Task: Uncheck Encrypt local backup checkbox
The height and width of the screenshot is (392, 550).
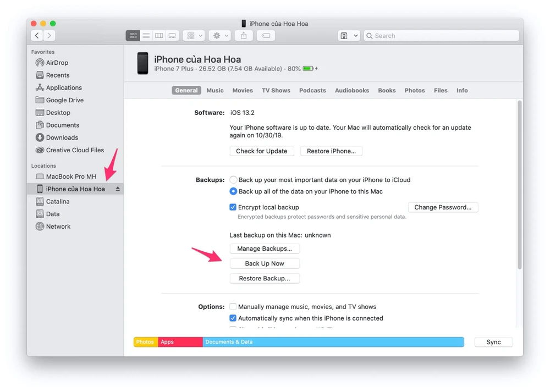Action: coord(233,207)
